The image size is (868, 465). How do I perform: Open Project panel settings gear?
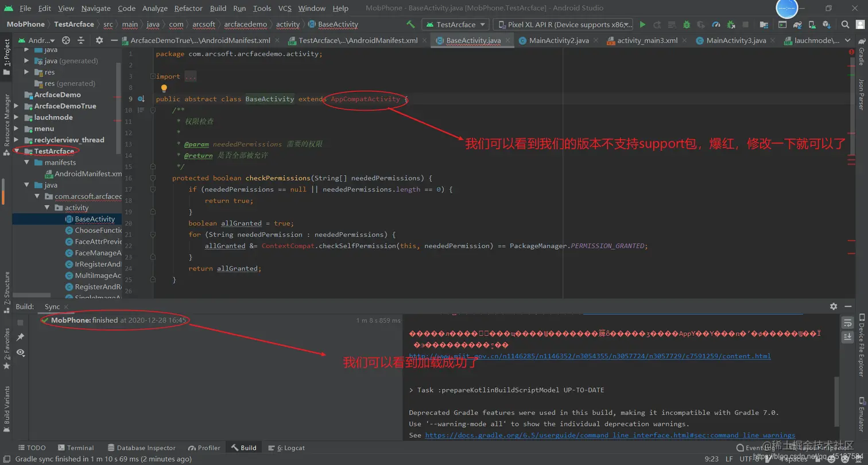coord(99,40)
